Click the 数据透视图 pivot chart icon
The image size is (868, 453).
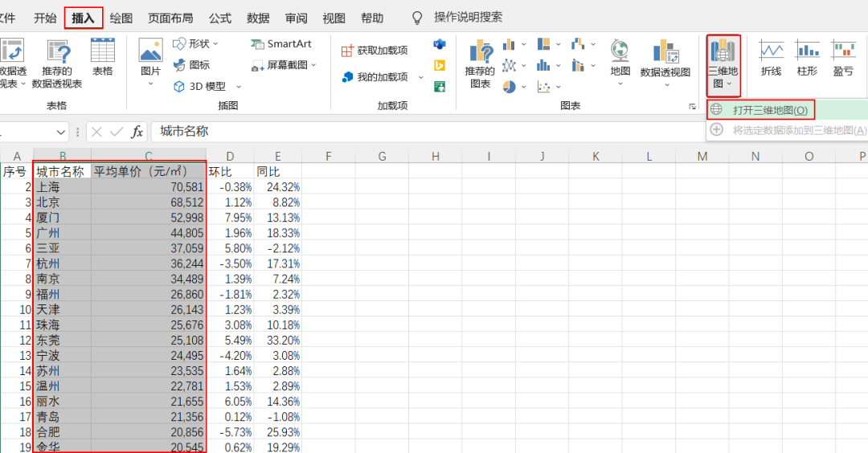click(665, 51)
